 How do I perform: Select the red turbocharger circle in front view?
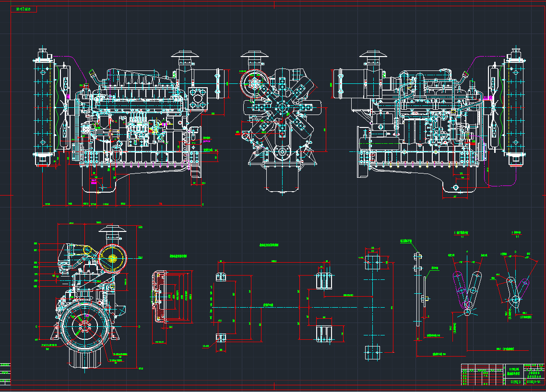(252, 83)
